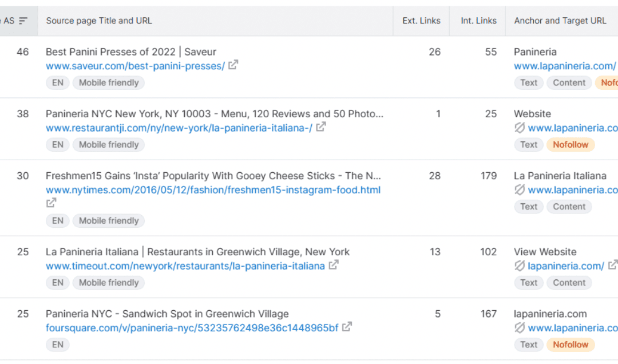Click the www.saveur.com/best-panini-presses/ link

click(x=135, y=66)
